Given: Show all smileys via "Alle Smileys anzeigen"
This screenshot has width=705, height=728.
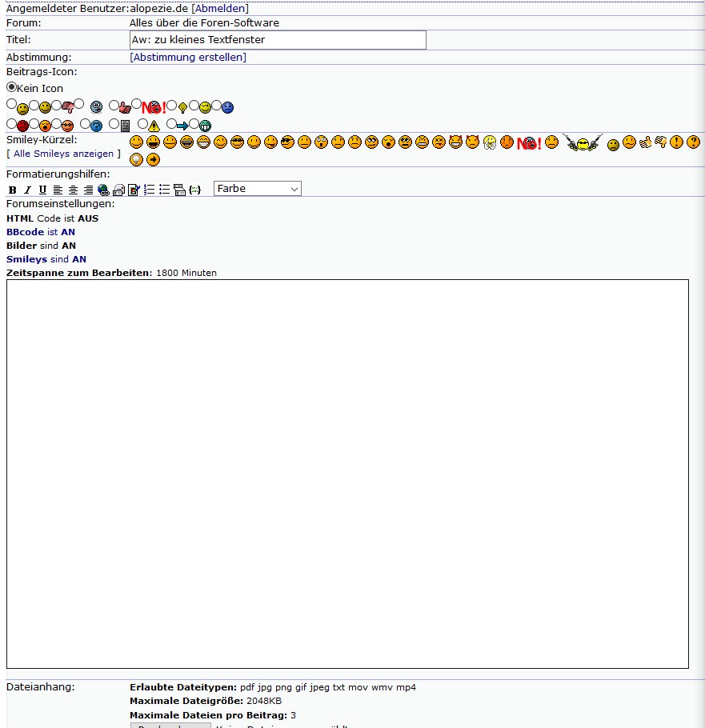Looking at the screenshot, I should coord(63,154).
